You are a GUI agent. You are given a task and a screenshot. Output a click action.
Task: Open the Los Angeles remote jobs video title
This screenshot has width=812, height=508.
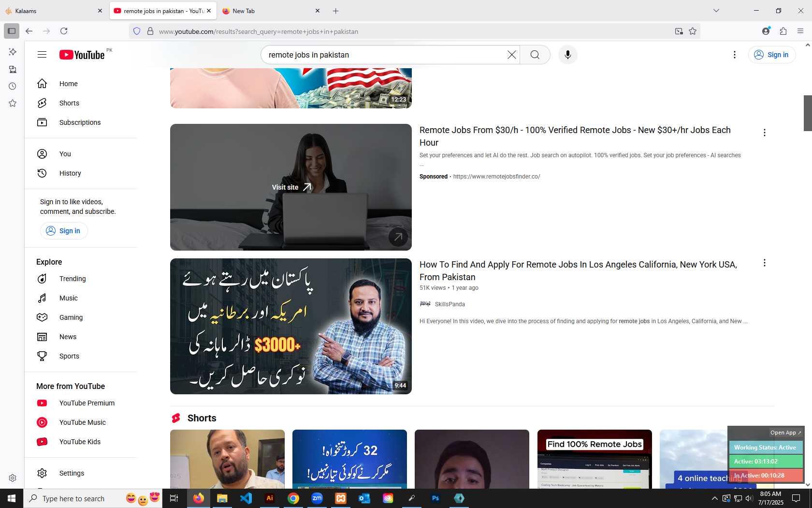[x=578, y=271]
